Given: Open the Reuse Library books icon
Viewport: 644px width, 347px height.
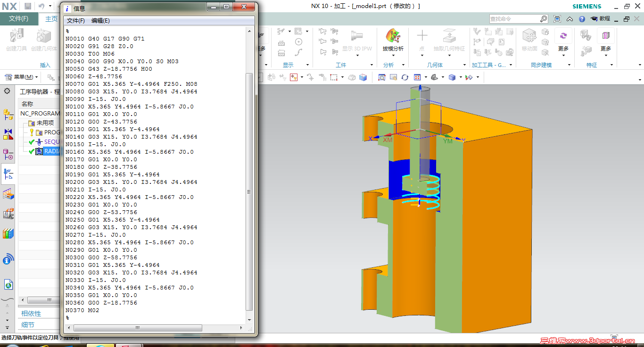Looking at the screenshot, I should pyautogui.click(x=8, y=233).
